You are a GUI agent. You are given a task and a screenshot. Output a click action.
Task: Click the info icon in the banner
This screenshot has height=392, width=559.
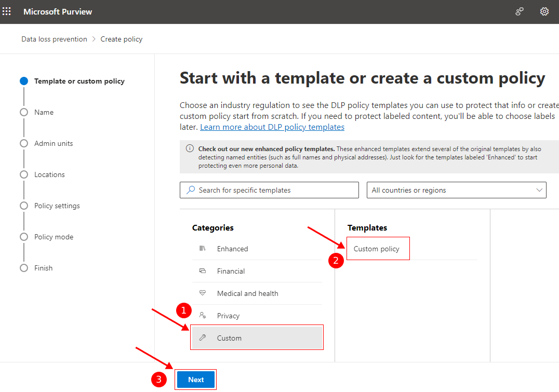[190, 149]
